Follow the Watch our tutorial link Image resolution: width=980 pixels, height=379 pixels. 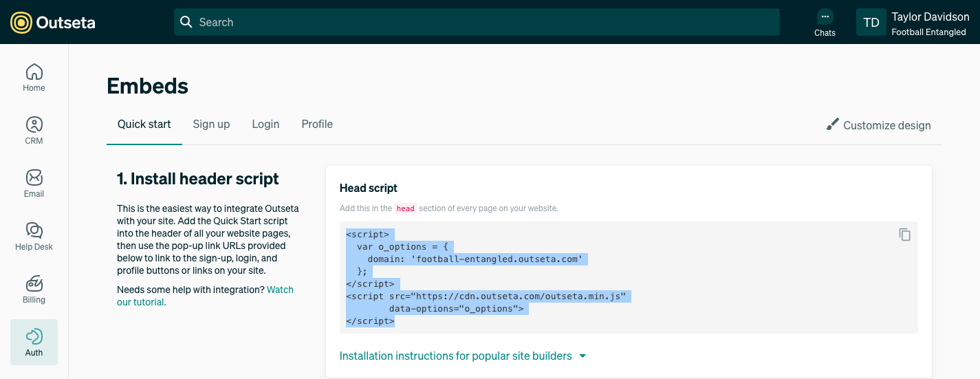[205, 296]
